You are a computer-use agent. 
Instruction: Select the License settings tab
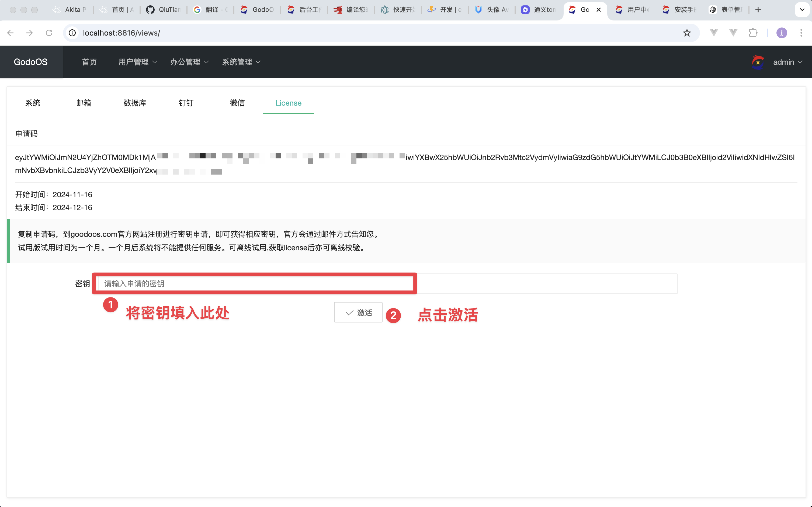pyautogui.click(x=288, y=103)
